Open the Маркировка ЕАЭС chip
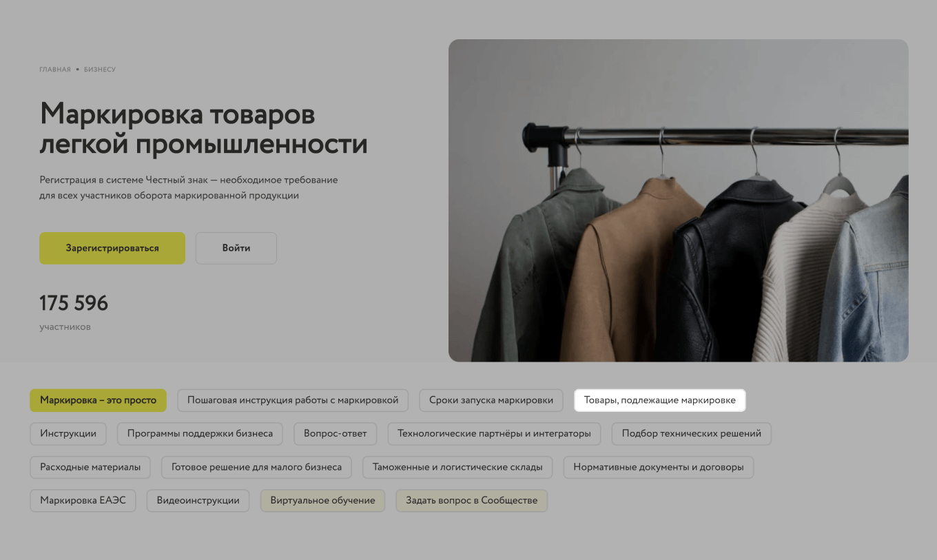This screenshot has width=937, height=560. pos(83,501)
